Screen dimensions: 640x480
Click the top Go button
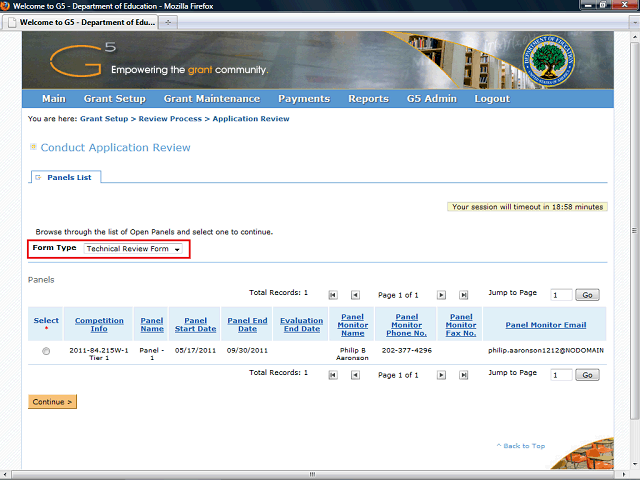click(x=588, y=295)
